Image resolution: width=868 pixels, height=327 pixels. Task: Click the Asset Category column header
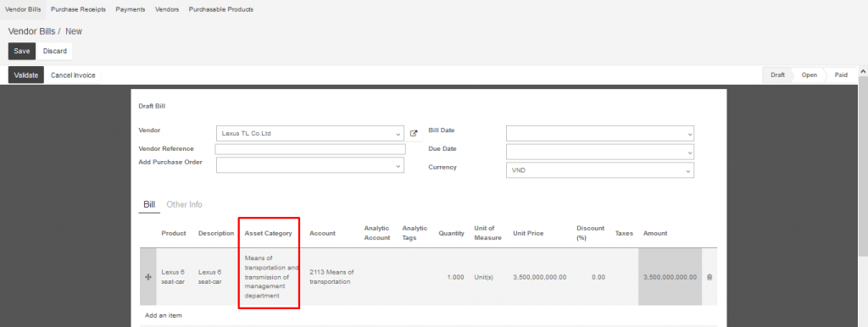coord(268,234)
